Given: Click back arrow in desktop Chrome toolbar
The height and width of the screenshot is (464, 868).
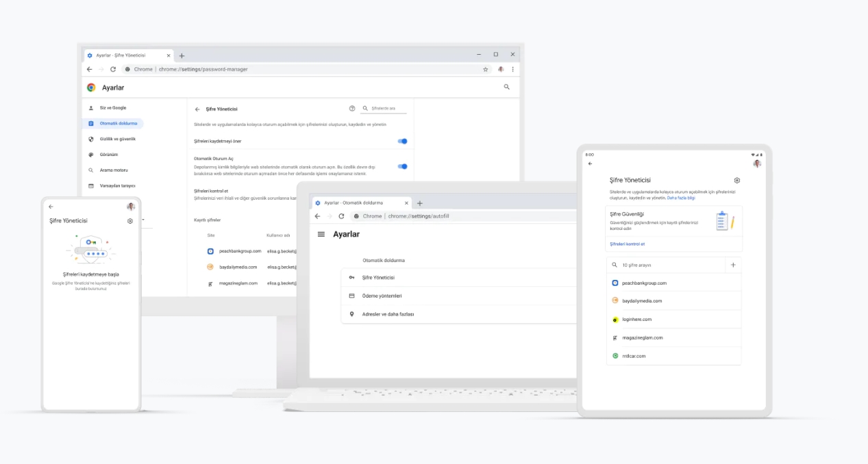Looking at the screenshot, I should pos(89,69).
